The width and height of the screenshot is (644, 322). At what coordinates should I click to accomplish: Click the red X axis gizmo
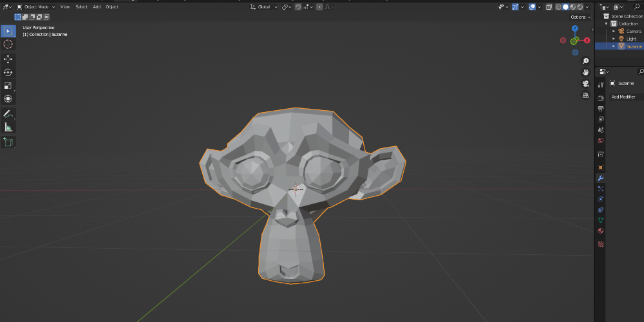tap(587, 40)
